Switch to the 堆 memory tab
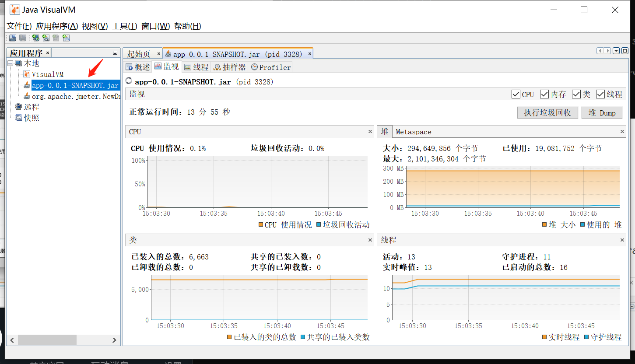 385,132
